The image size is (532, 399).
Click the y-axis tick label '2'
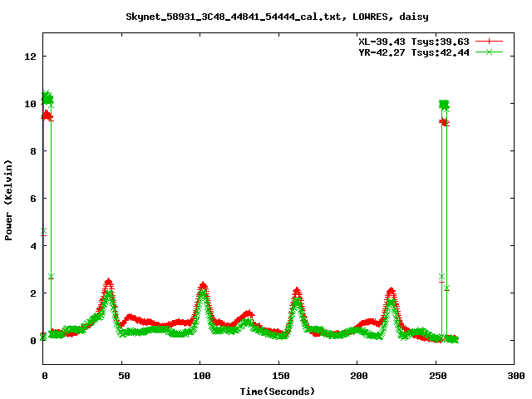[33, 293]
